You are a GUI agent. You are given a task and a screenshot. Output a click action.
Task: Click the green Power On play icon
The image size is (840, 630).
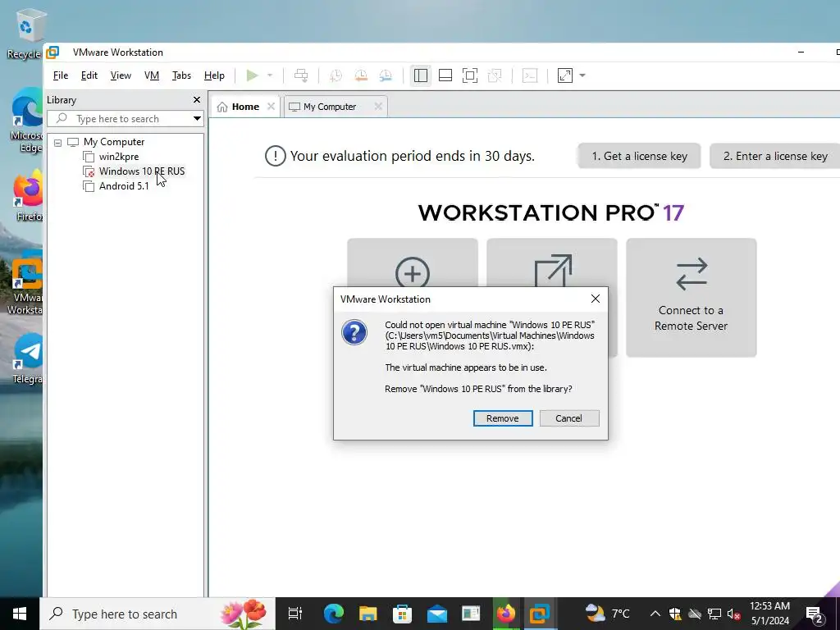coord(252,75)
